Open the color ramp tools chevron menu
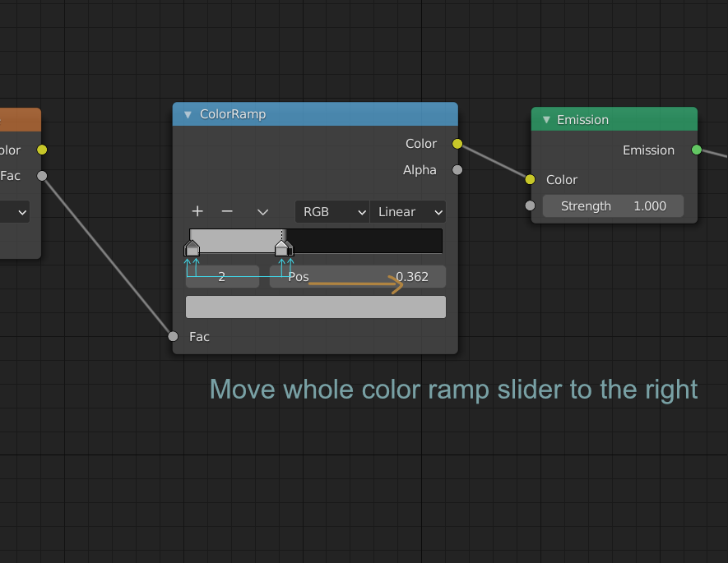 [262, 212]
